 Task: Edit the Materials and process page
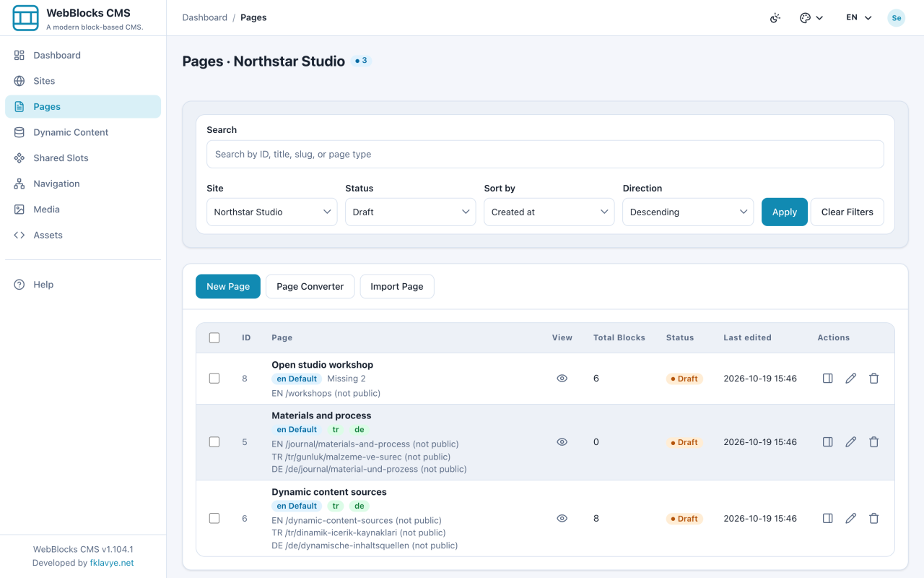[851, 442]
